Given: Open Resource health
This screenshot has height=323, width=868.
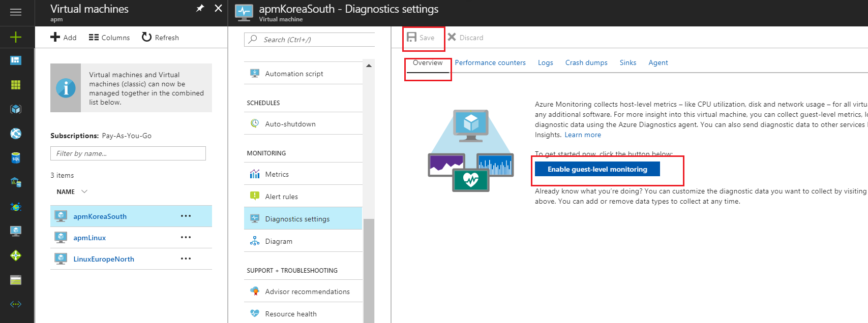Looking at the screenshot, I should point(303,314).
